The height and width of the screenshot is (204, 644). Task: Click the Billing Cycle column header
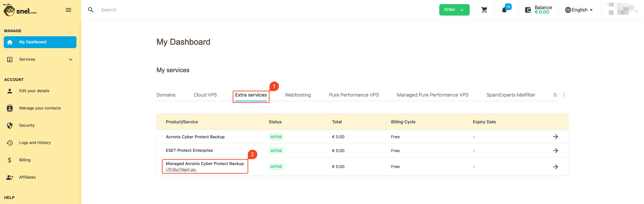tap(403, 122)
